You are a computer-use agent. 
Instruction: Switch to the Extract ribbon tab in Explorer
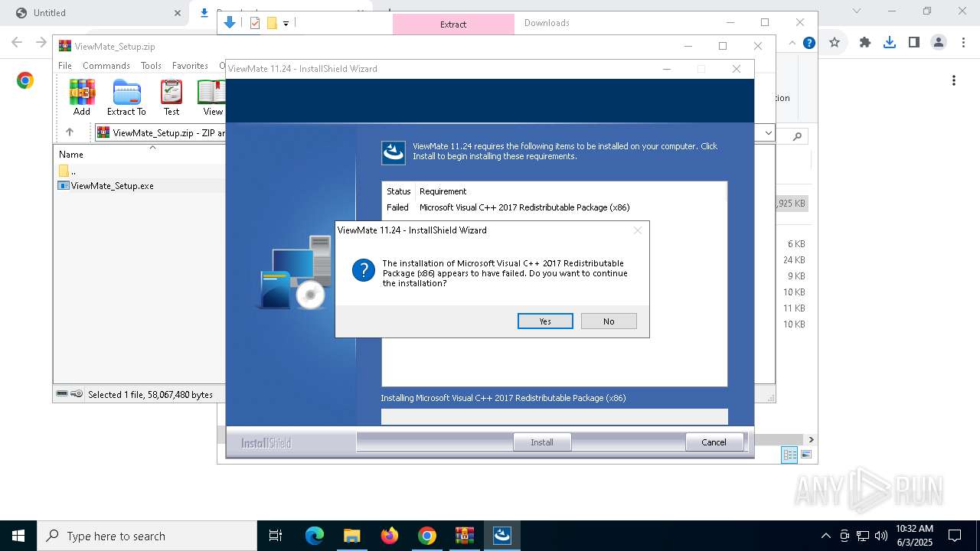click(453, 24)
